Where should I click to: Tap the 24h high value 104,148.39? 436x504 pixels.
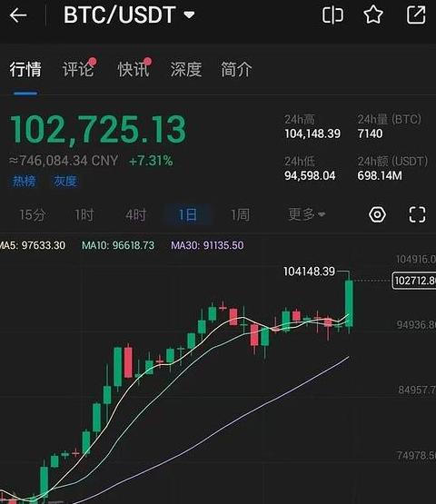[x=312, y=133]
